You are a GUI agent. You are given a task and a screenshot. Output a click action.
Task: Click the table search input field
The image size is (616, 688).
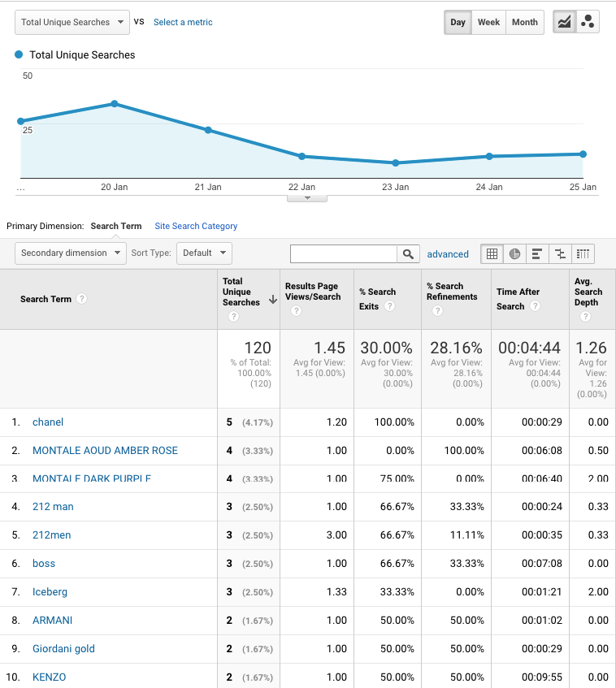click(x=343, y=254)
